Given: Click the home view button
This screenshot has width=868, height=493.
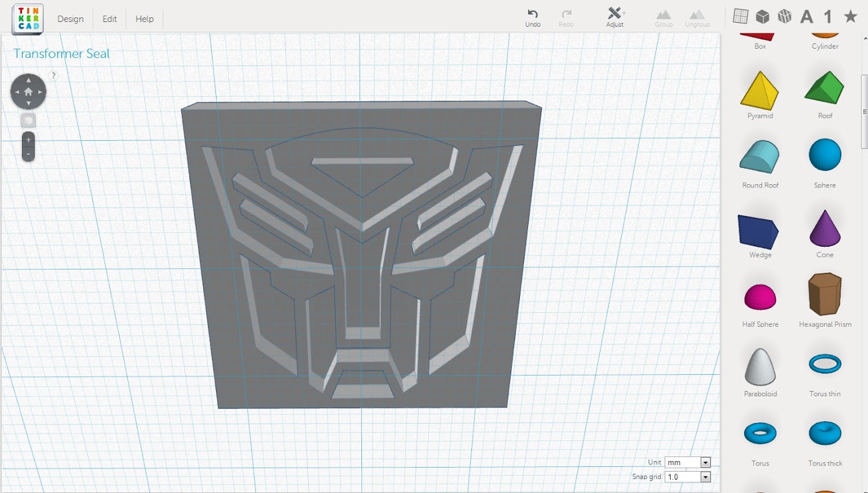Looking at the screenshot, I should [x=28, y=92].
